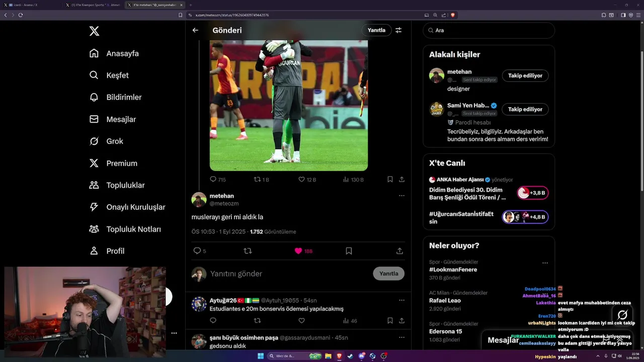Viewport: 644px width, 362px height.
Task: Click the Yanıtla button in the header
Action: (376, 30)
